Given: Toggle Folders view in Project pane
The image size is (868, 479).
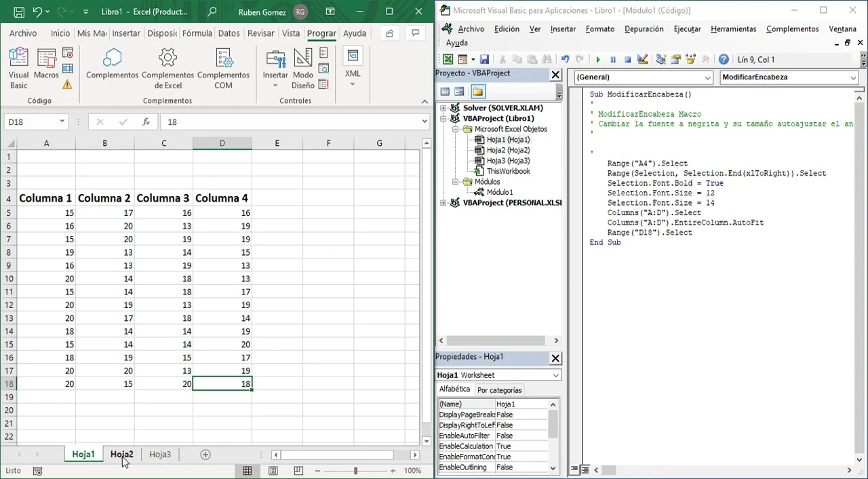Looking at the screenshot, I should 477,92.
